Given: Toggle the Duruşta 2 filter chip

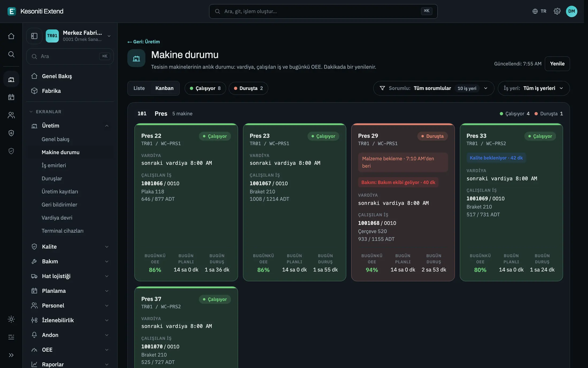Looking at the screenshot, I should tap(248, 88).
